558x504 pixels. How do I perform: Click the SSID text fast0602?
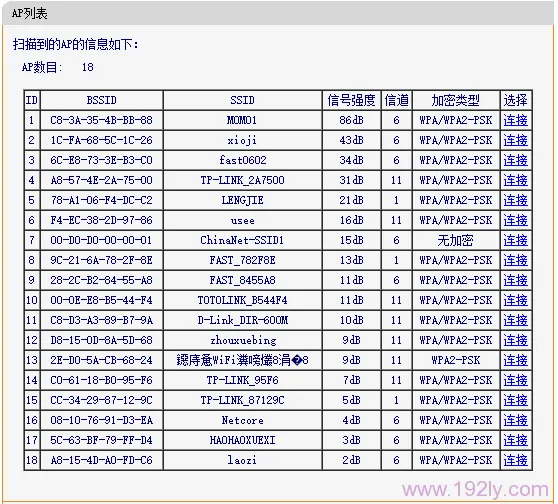point(243,160)
